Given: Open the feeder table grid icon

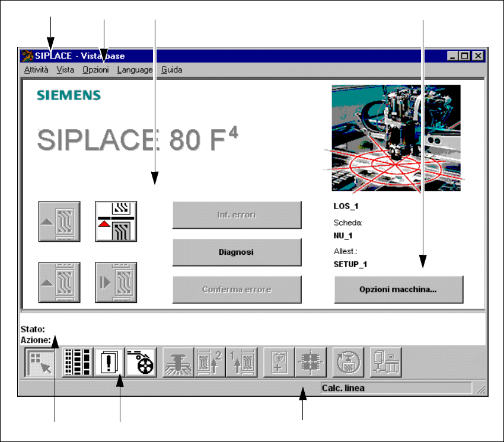Looking at the screenshot, I should (78, 363).
